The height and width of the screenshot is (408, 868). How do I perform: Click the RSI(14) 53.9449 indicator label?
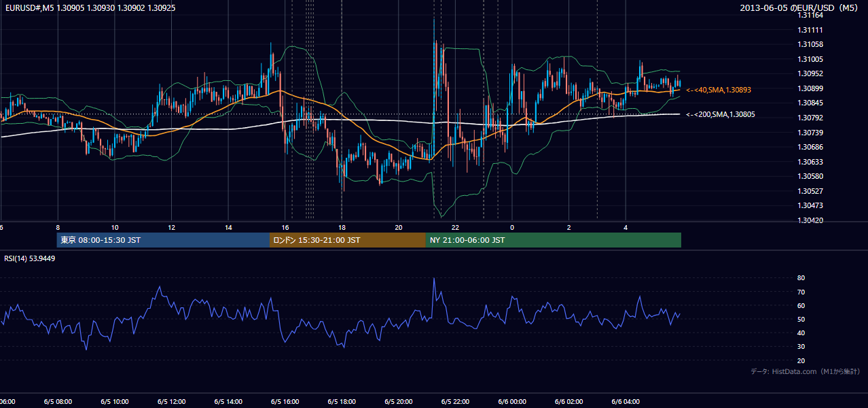point(30,258)
